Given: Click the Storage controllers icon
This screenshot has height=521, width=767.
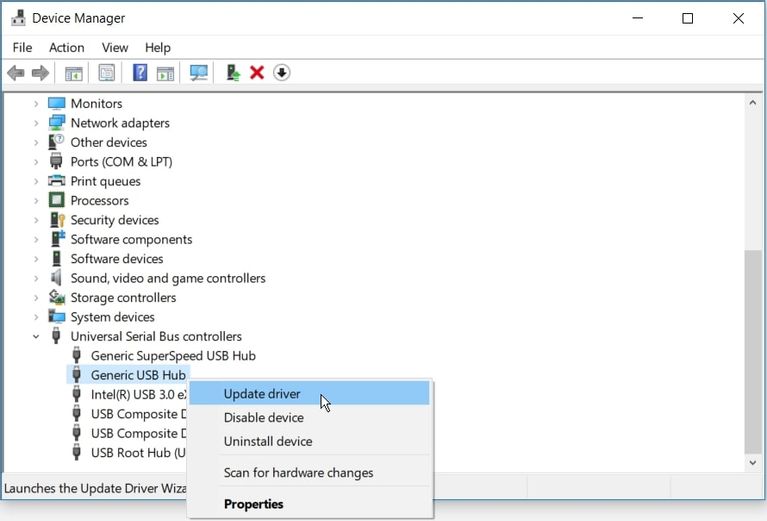Looking at the screenshot, I should [57, 297].
